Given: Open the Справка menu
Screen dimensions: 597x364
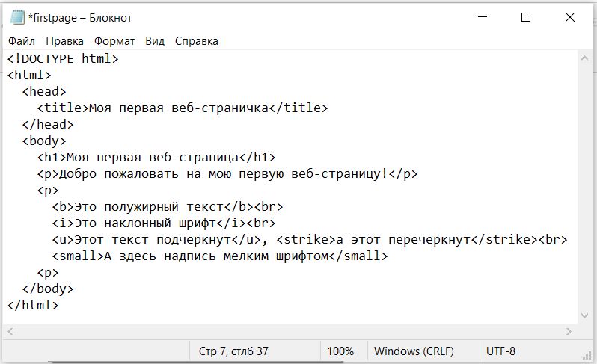Looking at the screenshot, I should (197, 41).
